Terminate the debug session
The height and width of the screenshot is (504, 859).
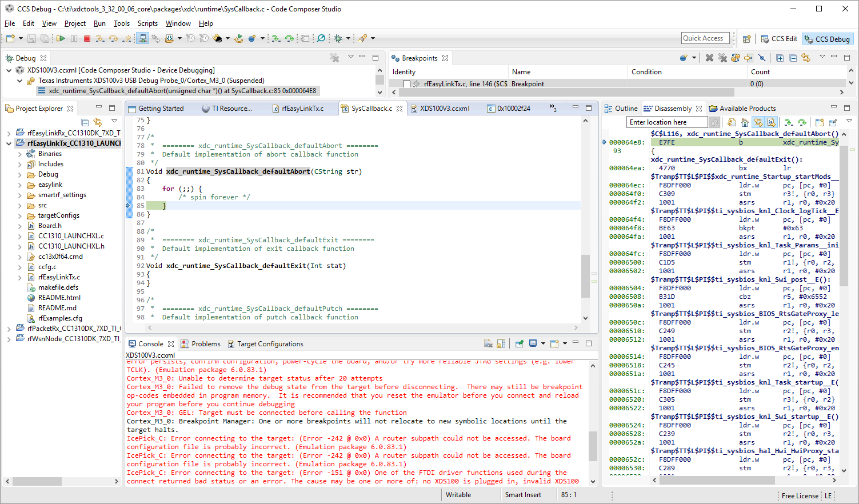click(x=87, y=38)
